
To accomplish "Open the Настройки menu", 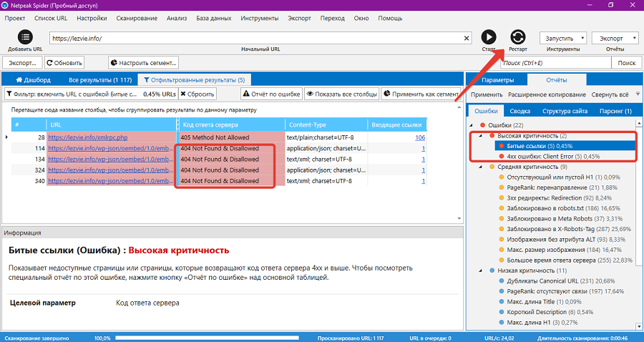I will (92, 18).
